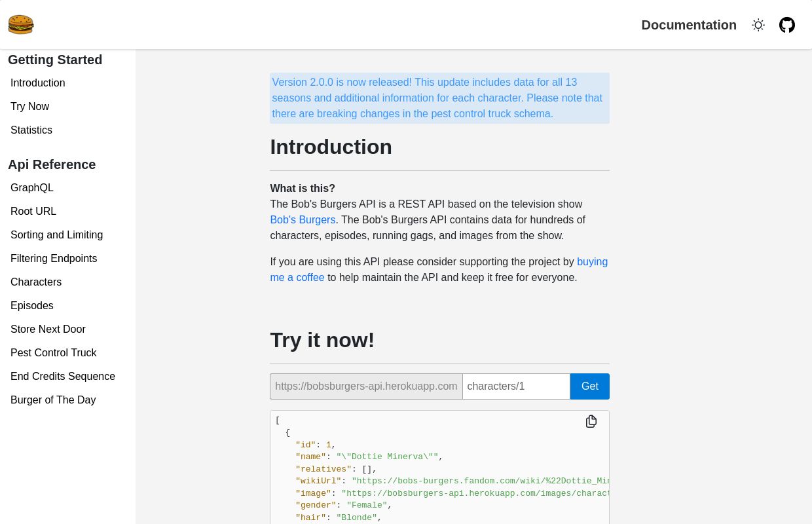Select Try Now in sidebar
Screen dimensions: 812x524
pos(30,107)
